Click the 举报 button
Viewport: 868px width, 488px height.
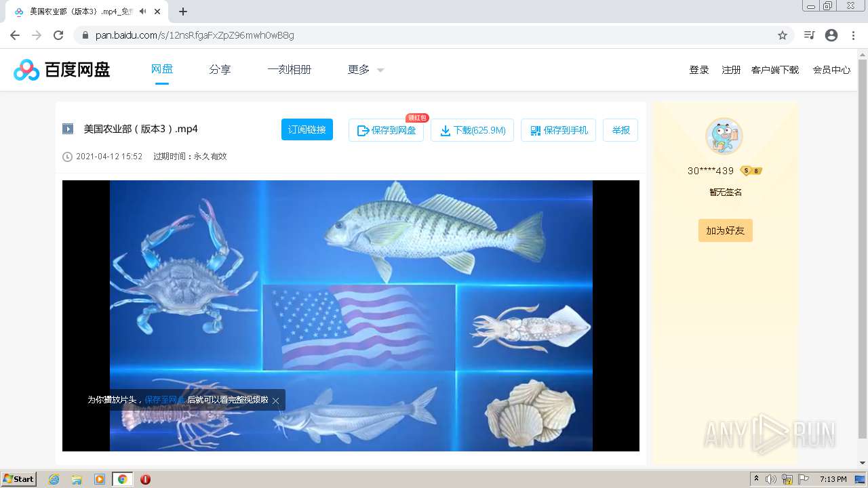click(620, 130)
